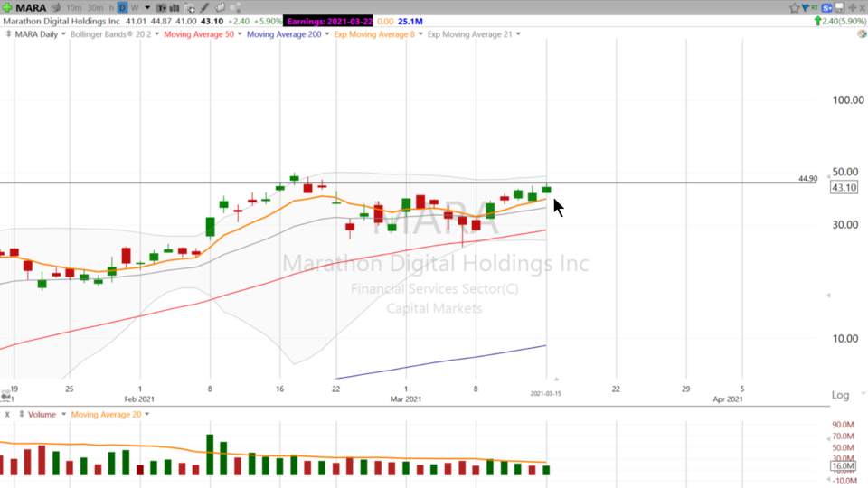
Task: Select the Daily (D) timeframe
Action: 122,8
